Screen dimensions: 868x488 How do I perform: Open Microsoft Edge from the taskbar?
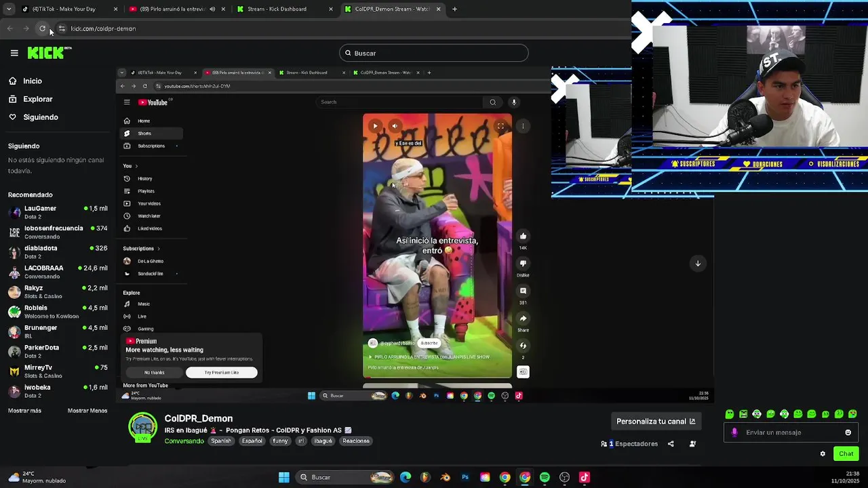point(406,477)
